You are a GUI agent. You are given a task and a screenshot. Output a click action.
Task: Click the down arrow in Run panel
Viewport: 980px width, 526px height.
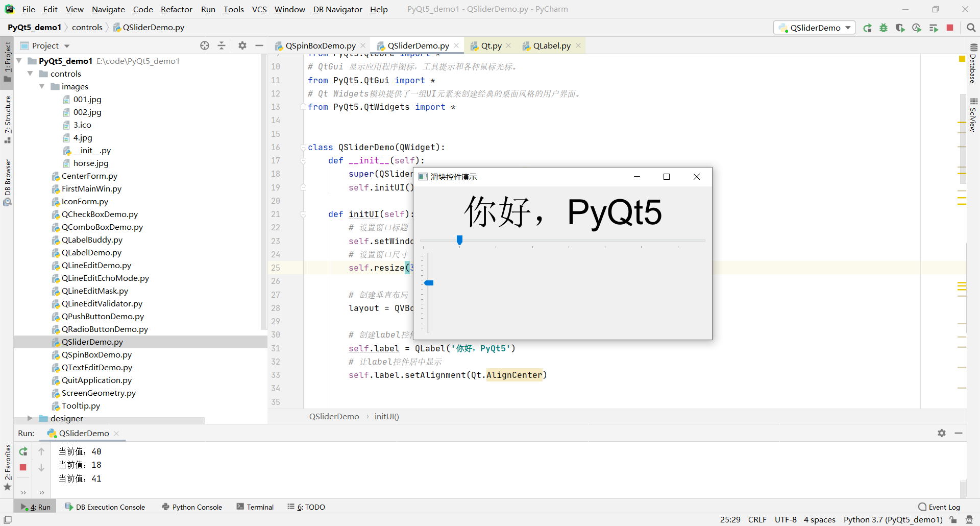tap(41, 467)
